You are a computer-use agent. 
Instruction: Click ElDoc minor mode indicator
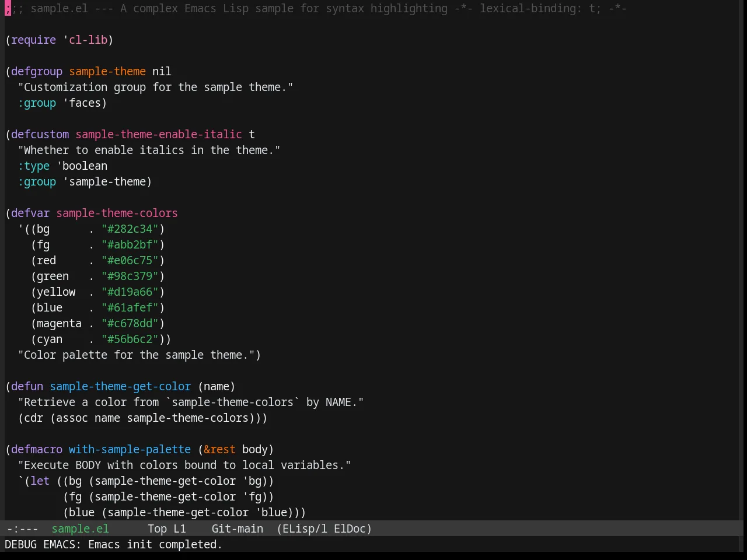pyautogui.click(x=350, y=528)
